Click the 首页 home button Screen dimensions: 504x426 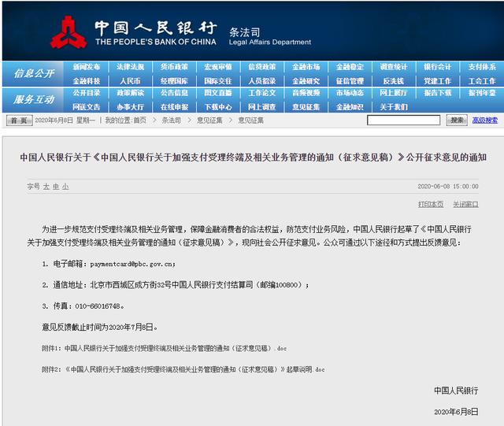tap(18, 120)
